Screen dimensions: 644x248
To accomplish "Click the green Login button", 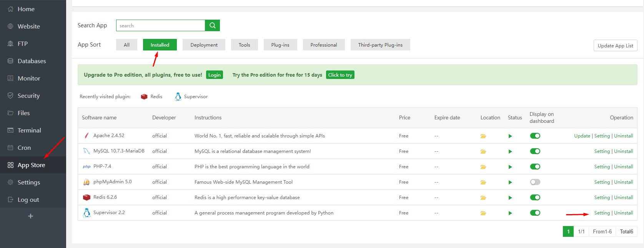I will click(215, 75).
